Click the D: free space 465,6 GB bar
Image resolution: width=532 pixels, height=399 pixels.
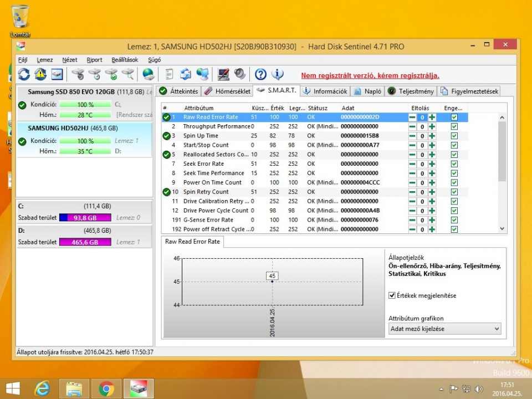[x=85, y=242]
